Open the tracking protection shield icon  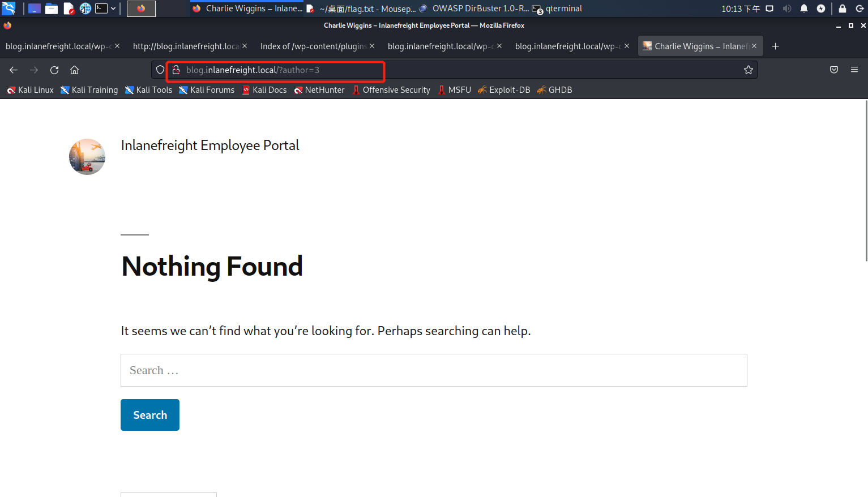click(x=160, y=70)
